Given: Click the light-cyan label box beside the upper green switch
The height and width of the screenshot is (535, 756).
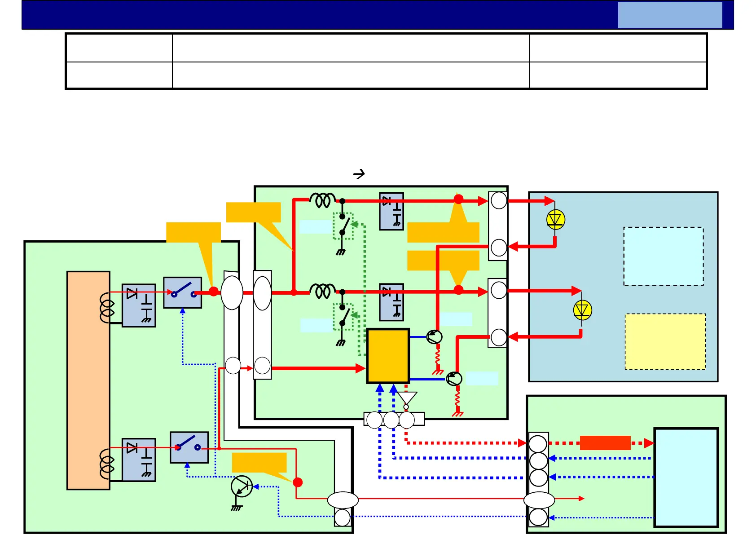Looking at the screenshot, I should 316,227.
